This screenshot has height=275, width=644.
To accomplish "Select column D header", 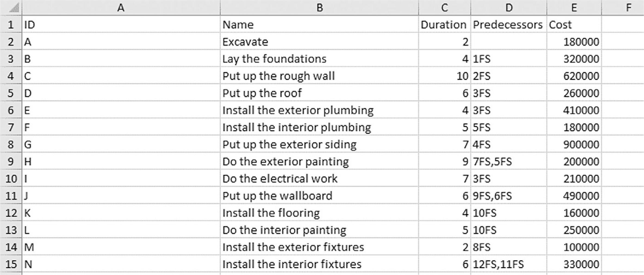I will coord(509,8).
